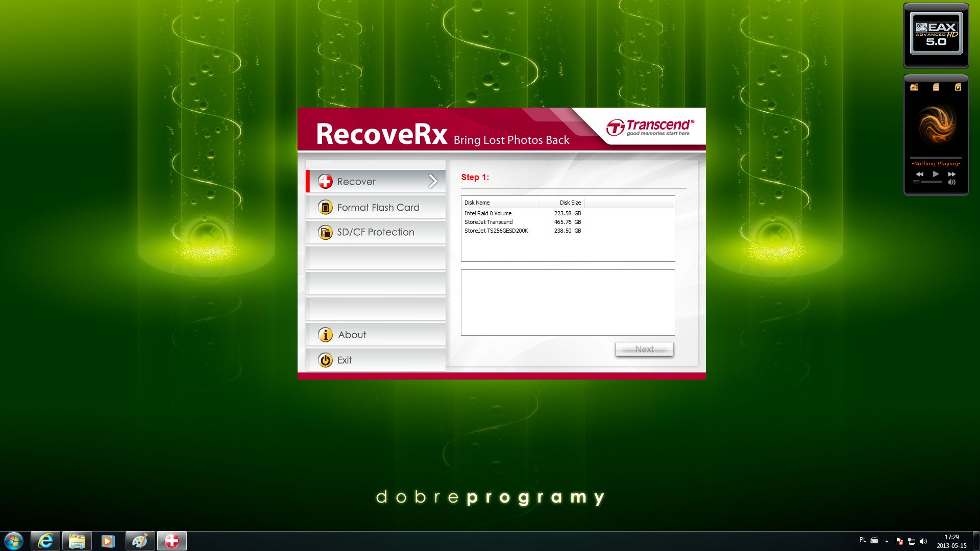The height and width of the screenshot is (551, 980).
Task: Click the taskbar clock showing 17:29
Action: 951,541
